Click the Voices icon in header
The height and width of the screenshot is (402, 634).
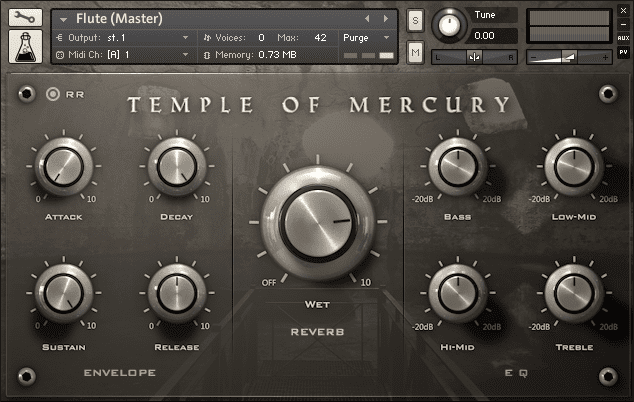tap(207, 38)
